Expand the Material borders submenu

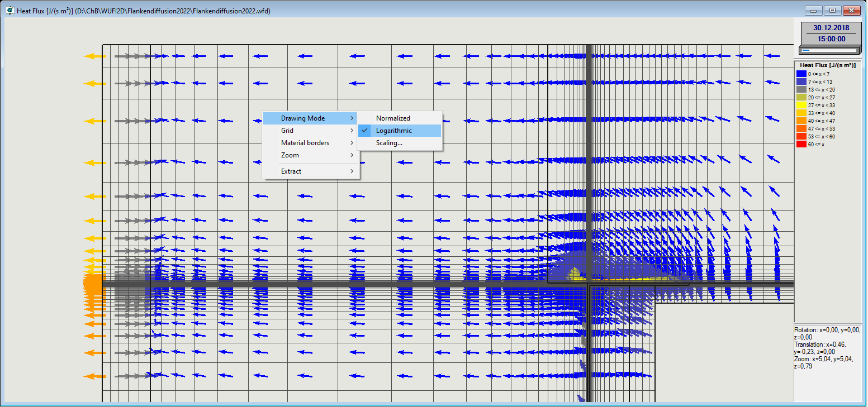305,142
